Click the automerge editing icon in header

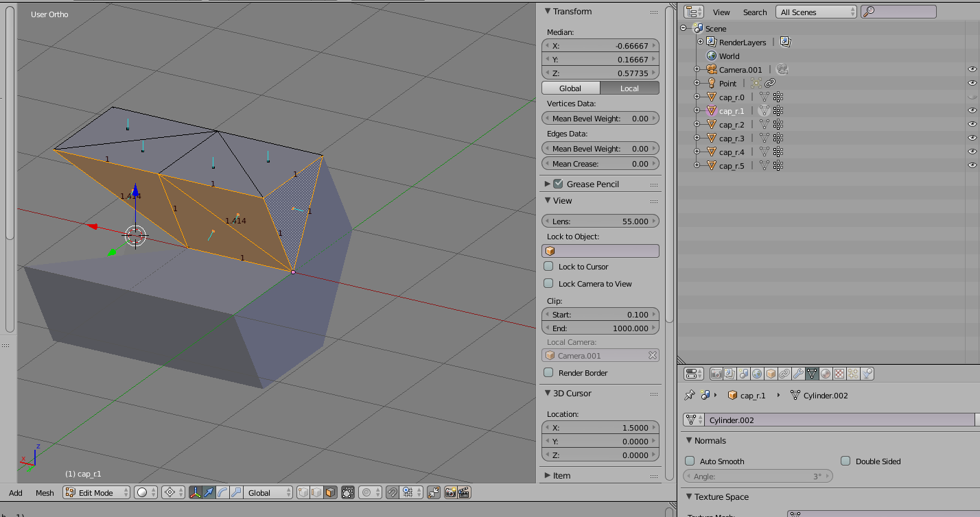click(x=434, y=492)
